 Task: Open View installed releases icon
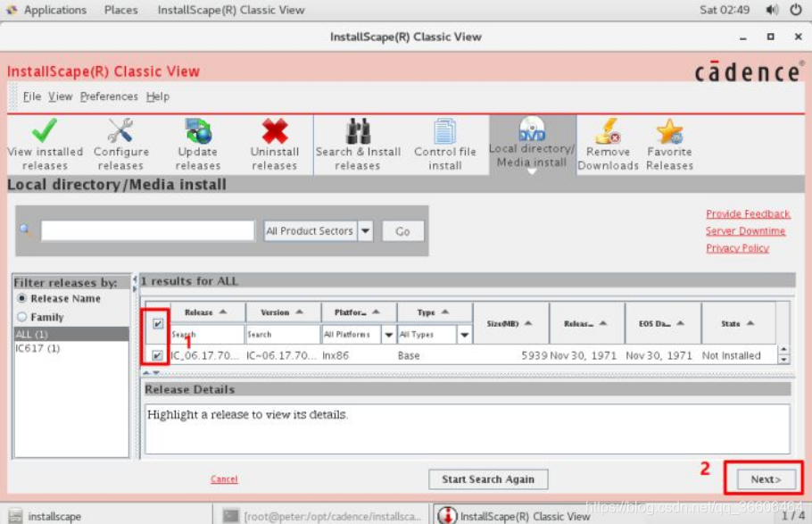click(x=45, y=133)
